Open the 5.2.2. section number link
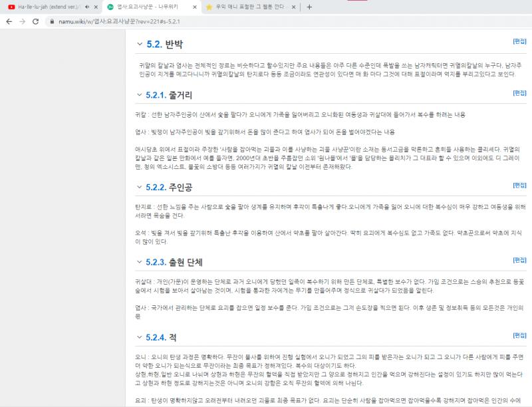The image size is (532, 407). 156,188
